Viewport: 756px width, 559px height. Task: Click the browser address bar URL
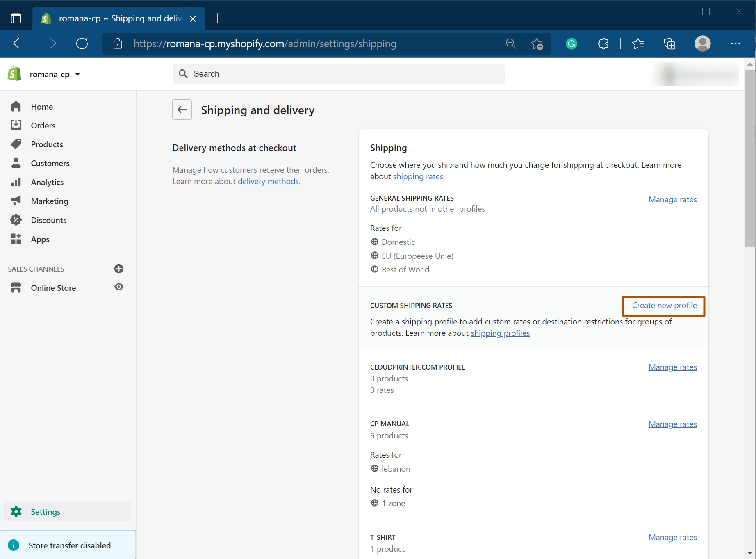click(x=265, y=43)
